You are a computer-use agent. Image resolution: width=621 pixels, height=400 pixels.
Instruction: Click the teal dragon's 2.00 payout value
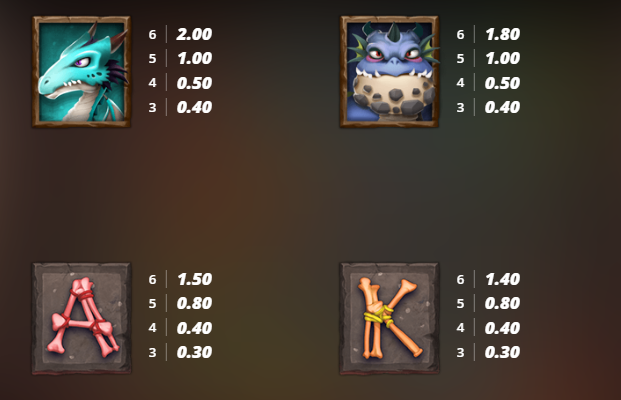pos(194,34)
